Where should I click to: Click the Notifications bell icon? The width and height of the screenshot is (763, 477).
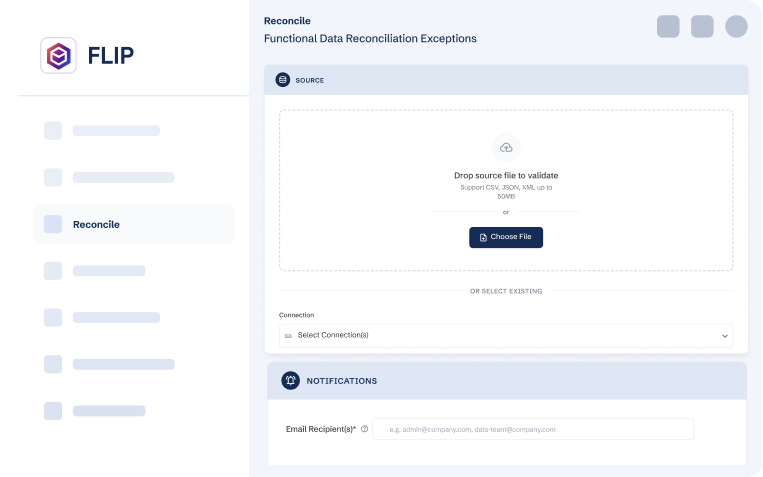point(290,380)
